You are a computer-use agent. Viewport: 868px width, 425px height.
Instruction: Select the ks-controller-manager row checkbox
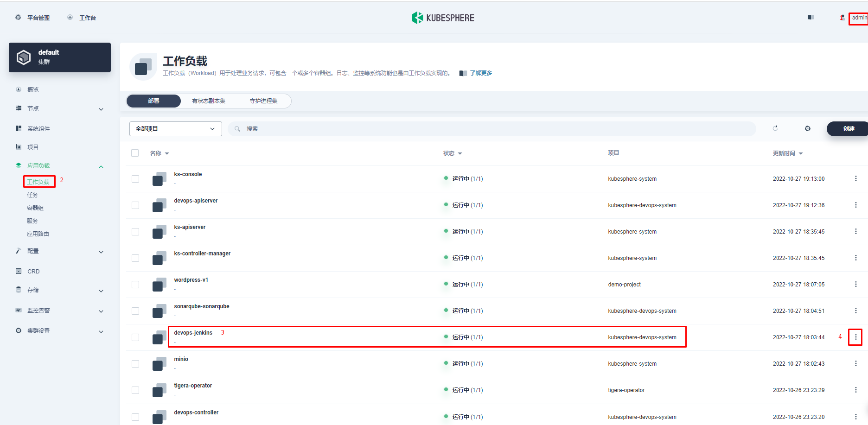click(x=135, y=258)
